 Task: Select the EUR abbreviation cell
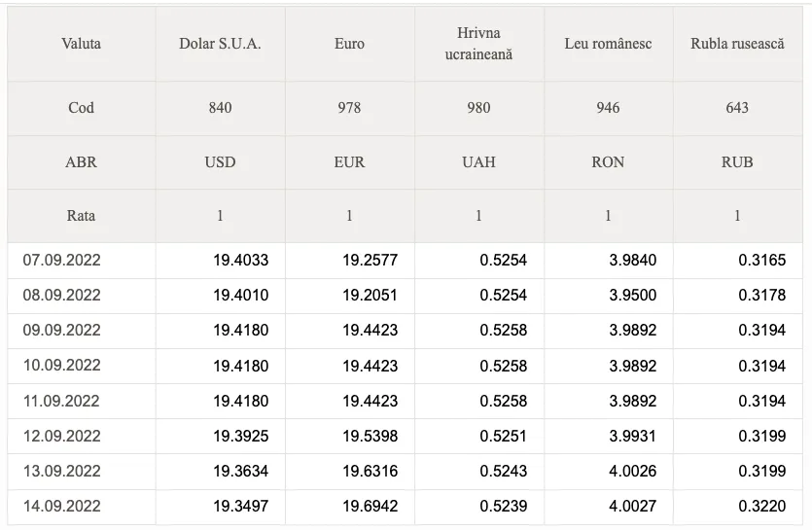349,162
